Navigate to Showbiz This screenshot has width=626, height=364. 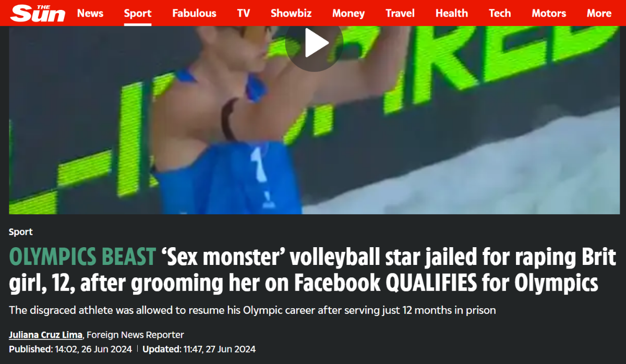pyautogui.click(x=291, y=13)
